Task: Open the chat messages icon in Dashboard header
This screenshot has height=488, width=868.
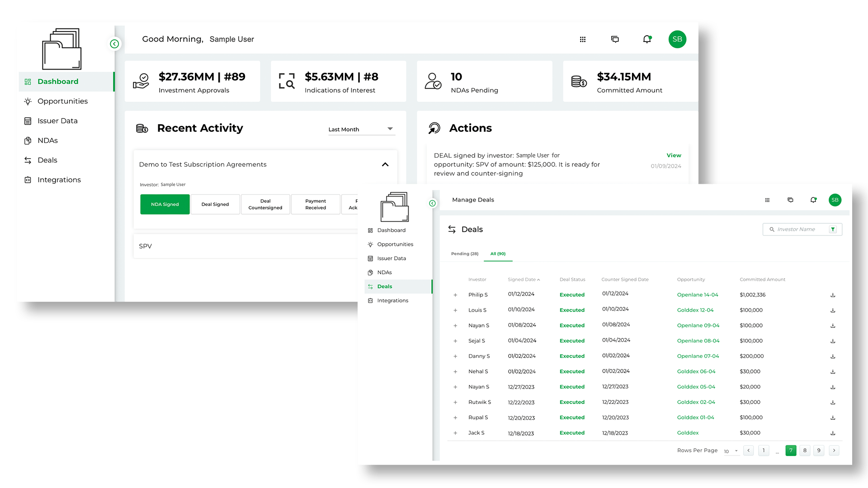Action: pos(615,39)
